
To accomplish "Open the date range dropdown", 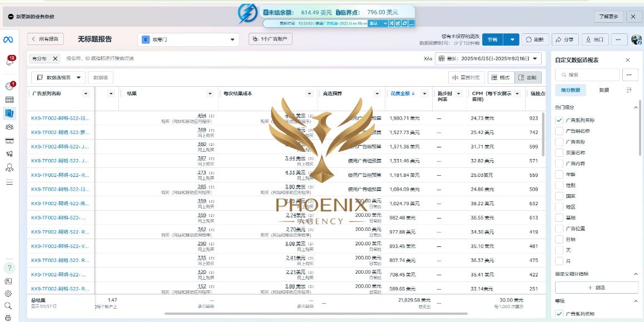I will tap(488, 58).
